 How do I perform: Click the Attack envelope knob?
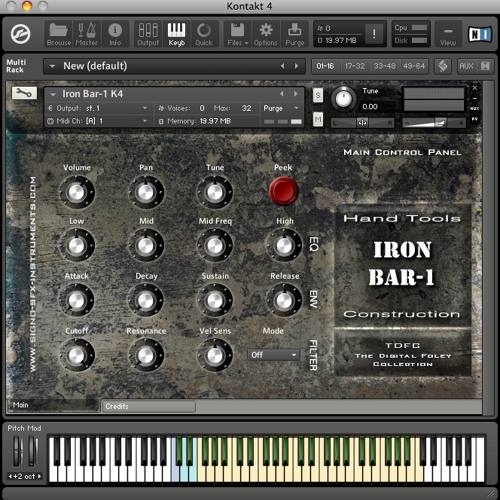click(x=77, y=301)
